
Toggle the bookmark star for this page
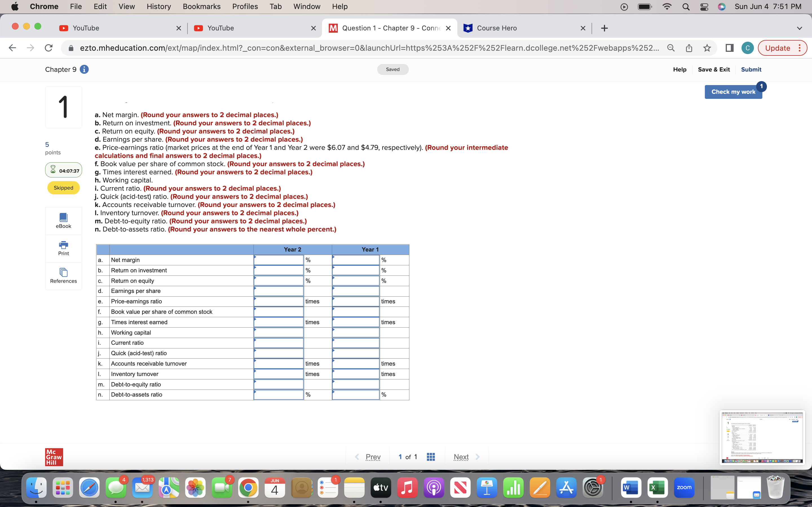click(707, 48)
